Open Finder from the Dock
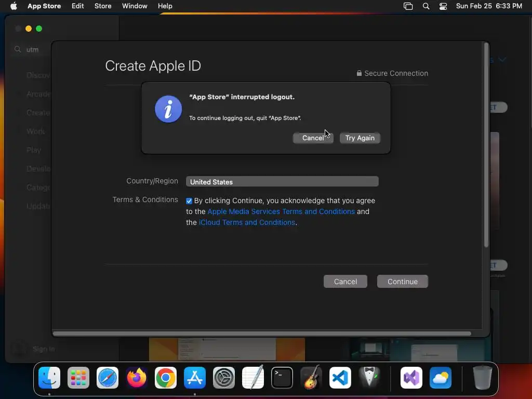 [x=49, y=378]
